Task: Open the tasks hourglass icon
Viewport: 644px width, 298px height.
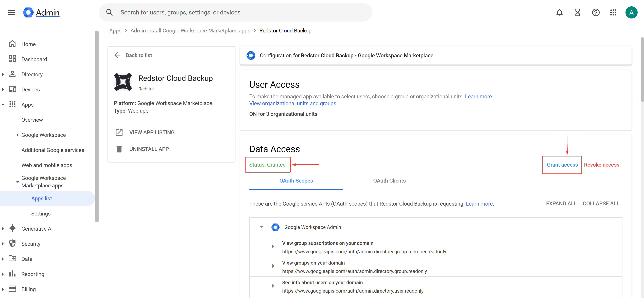Action: tap(578, 12)
